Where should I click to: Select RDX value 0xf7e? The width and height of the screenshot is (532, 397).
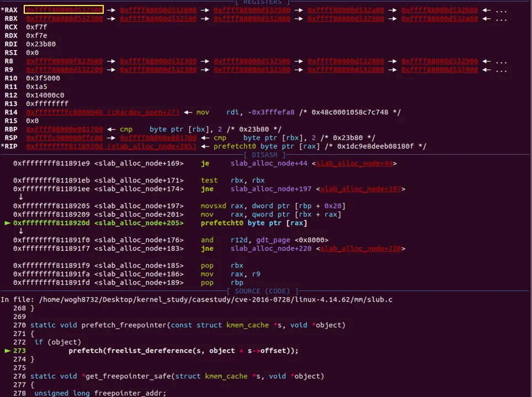(x=36, y=35)
